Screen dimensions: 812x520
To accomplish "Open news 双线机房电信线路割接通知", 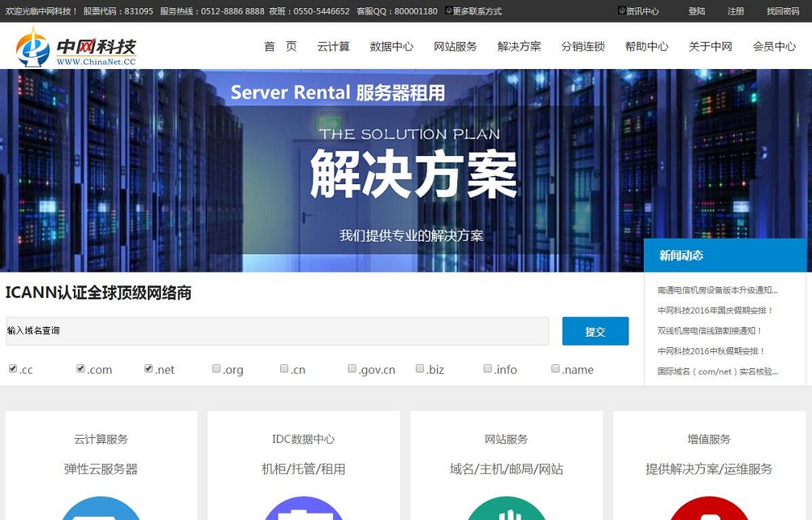I will coord(710,331).
